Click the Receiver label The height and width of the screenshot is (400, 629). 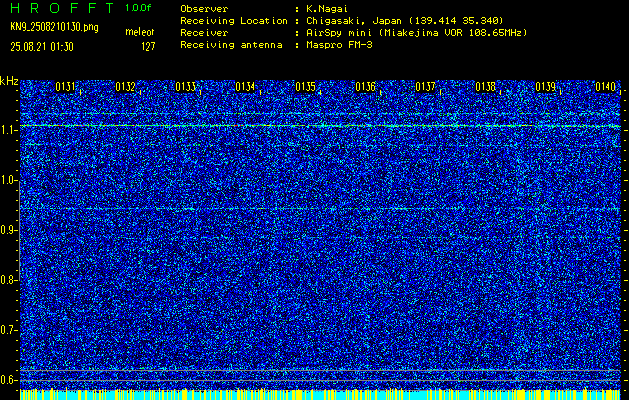[204, 33]
